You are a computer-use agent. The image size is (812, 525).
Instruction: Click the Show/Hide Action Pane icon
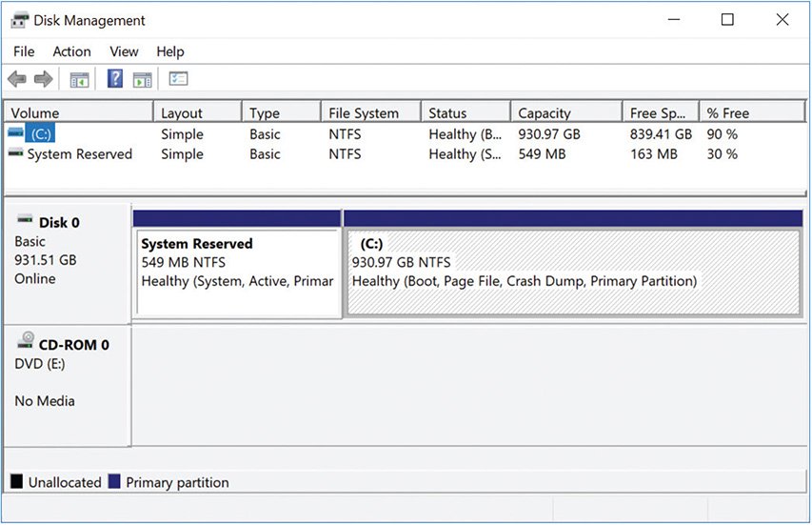143,80
